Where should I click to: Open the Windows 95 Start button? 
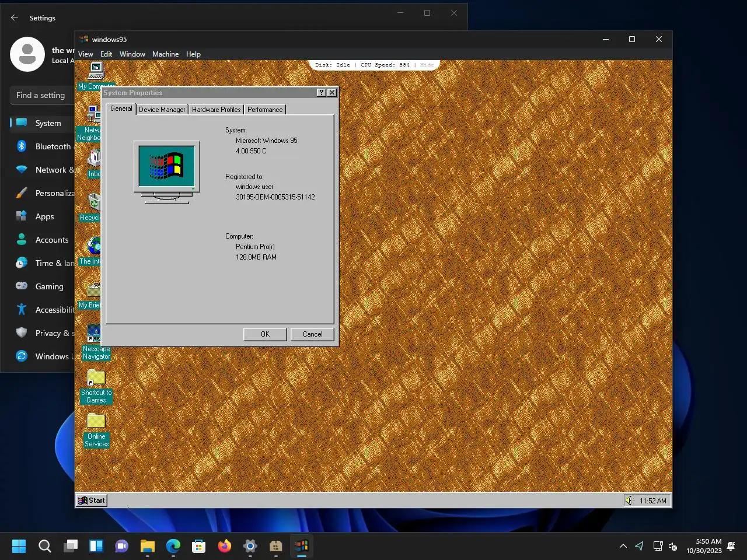click(x=92, y=501)
